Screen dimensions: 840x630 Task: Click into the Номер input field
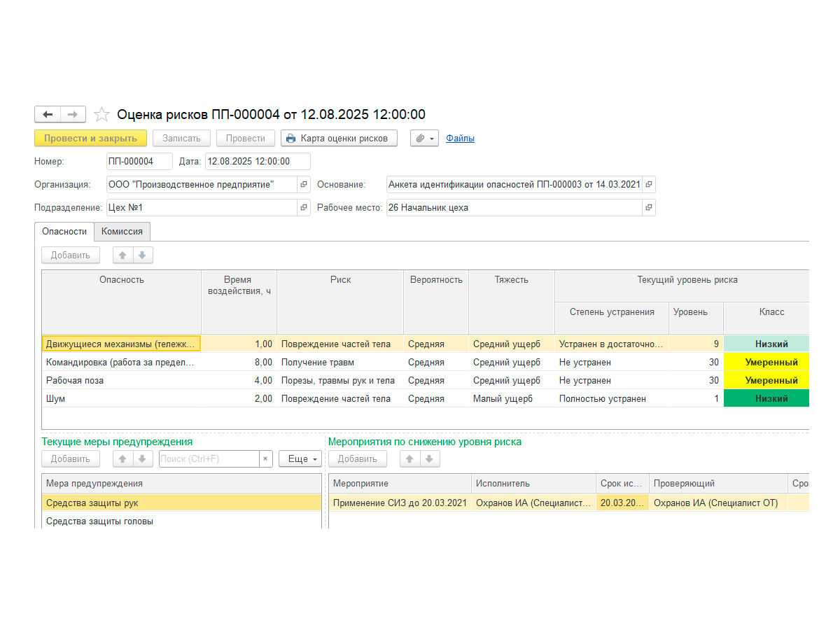pos(139,162)
